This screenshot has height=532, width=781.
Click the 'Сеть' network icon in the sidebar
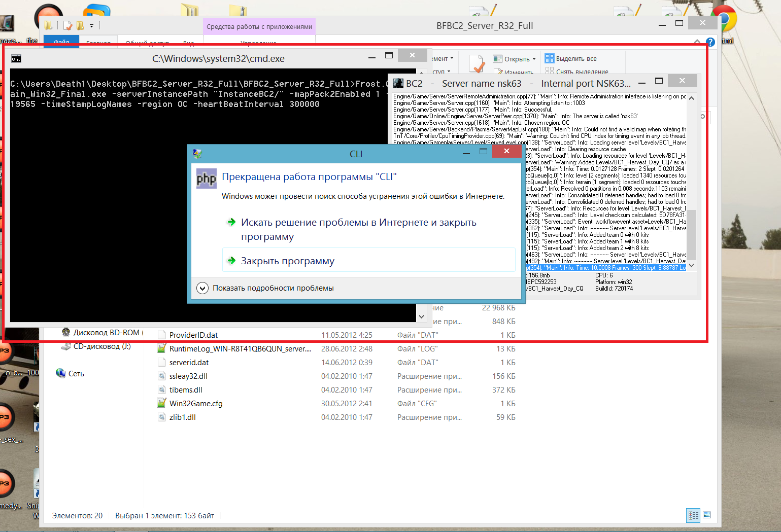click(60, 373)
